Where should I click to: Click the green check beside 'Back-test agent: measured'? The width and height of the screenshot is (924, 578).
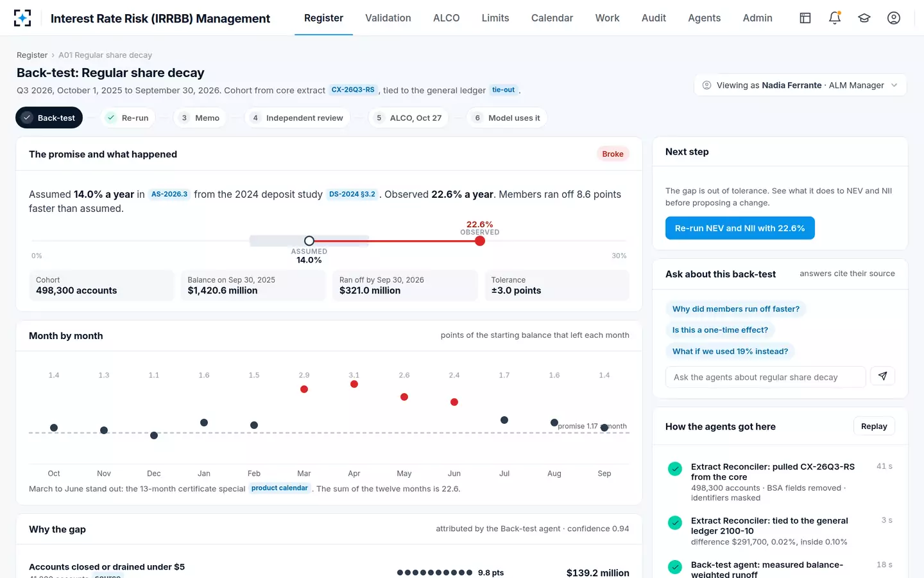click(x=675, y=567)
